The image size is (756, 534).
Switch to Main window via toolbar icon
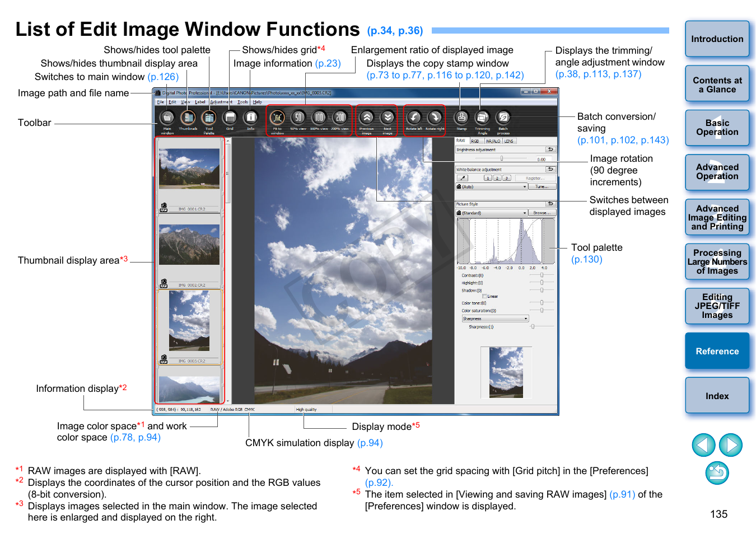click(167, 118)
